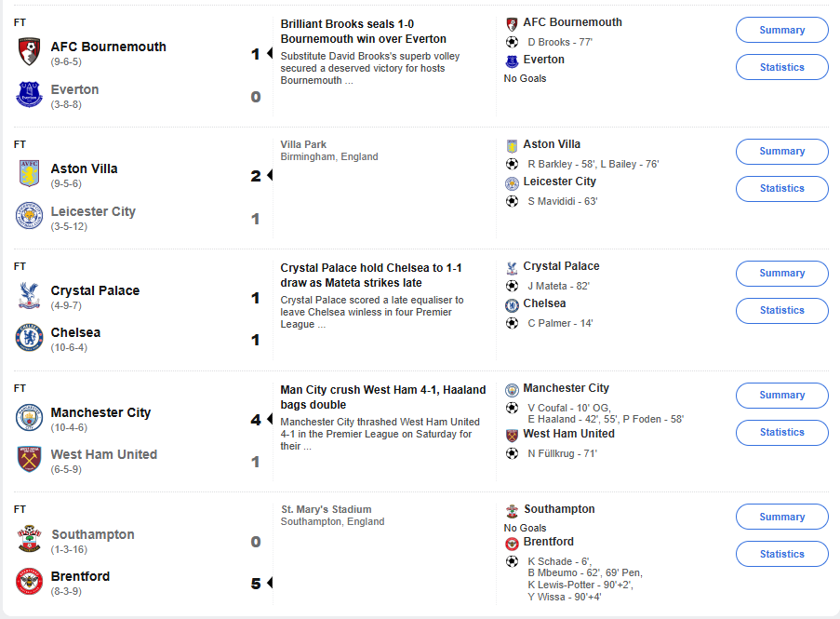
Task: View Summary of Crystal Palace vs Chelsea
Action: 781,274
